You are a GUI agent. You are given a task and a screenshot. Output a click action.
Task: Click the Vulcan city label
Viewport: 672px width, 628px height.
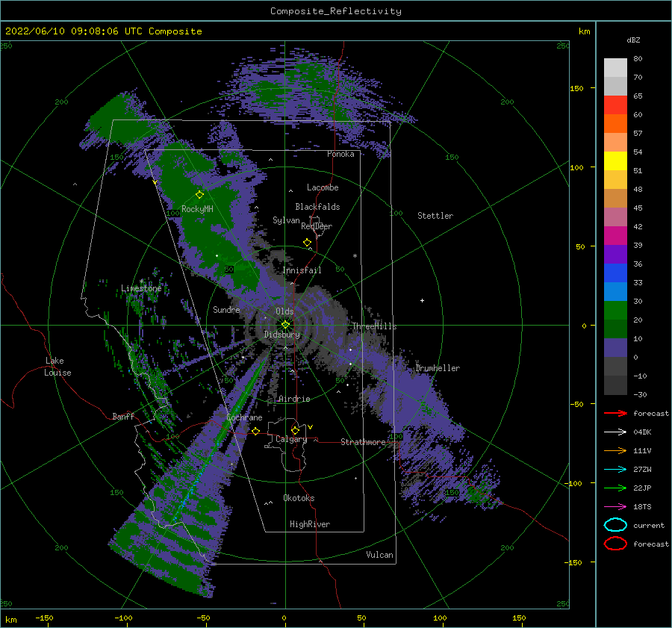(x=380, y=555)
